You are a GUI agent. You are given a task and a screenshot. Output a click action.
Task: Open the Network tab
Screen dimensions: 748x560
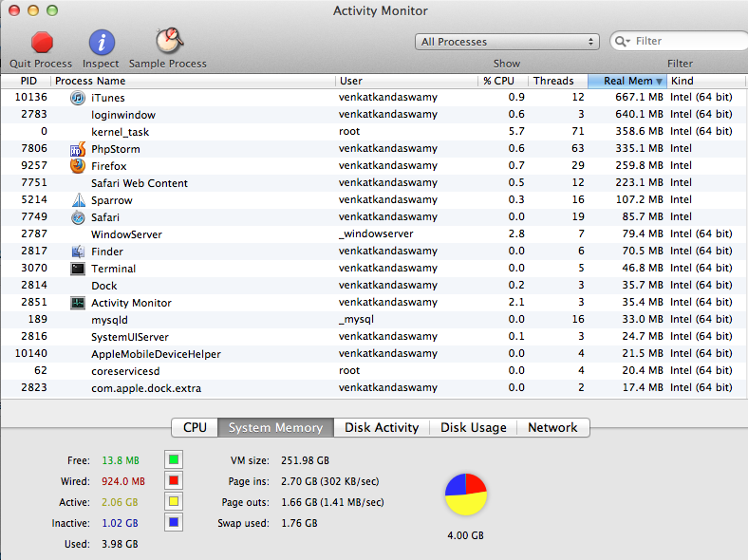pos(552,427)
